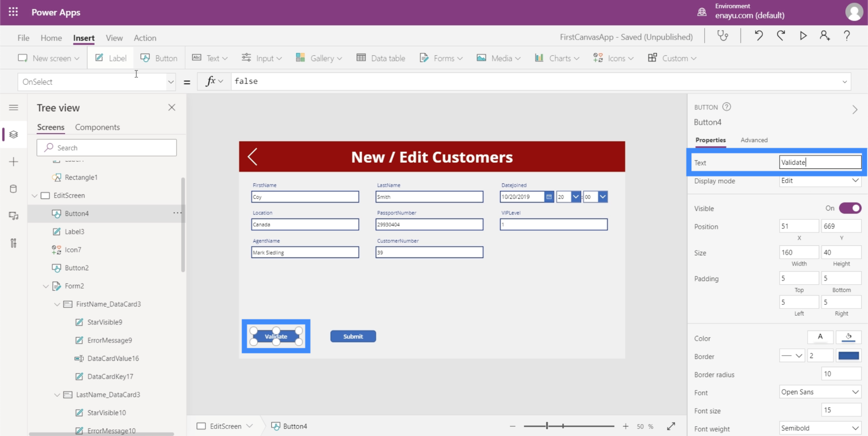Click the Environment globe icon
The width and height of the screenshot is (868, 436).
(702, 12)
